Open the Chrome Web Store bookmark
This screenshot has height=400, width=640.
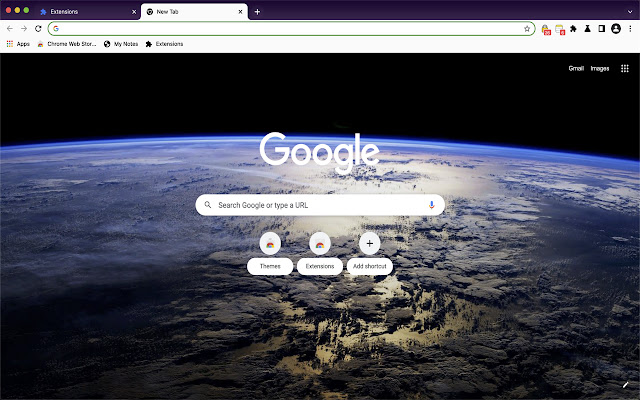tap(67, 44)
